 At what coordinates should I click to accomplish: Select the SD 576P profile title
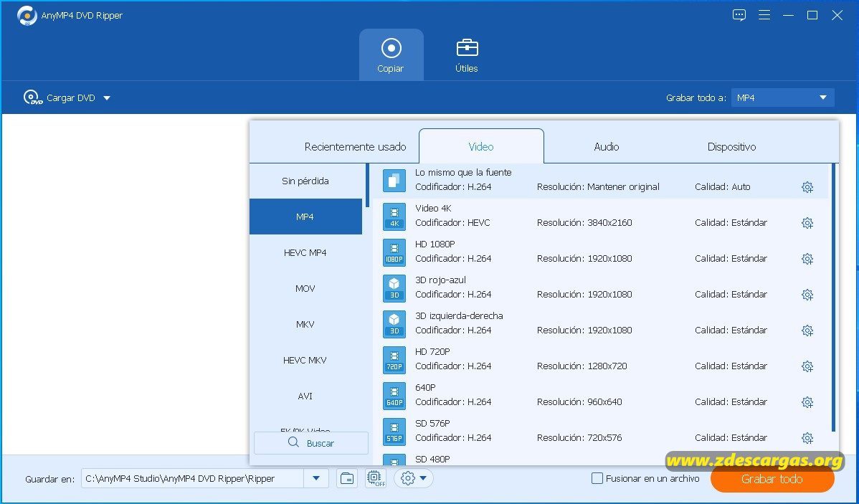point(433,424)
